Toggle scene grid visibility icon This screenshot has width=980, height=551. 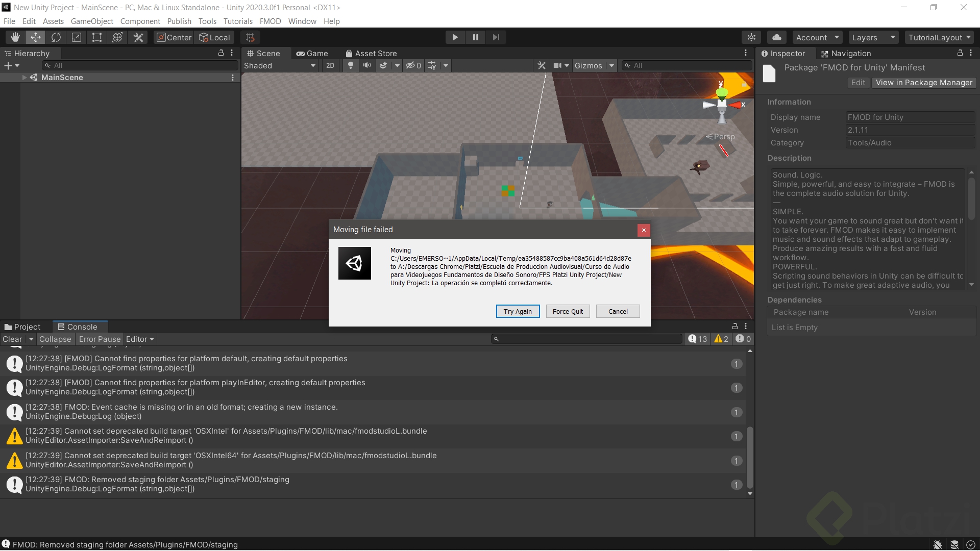point(432,65)
